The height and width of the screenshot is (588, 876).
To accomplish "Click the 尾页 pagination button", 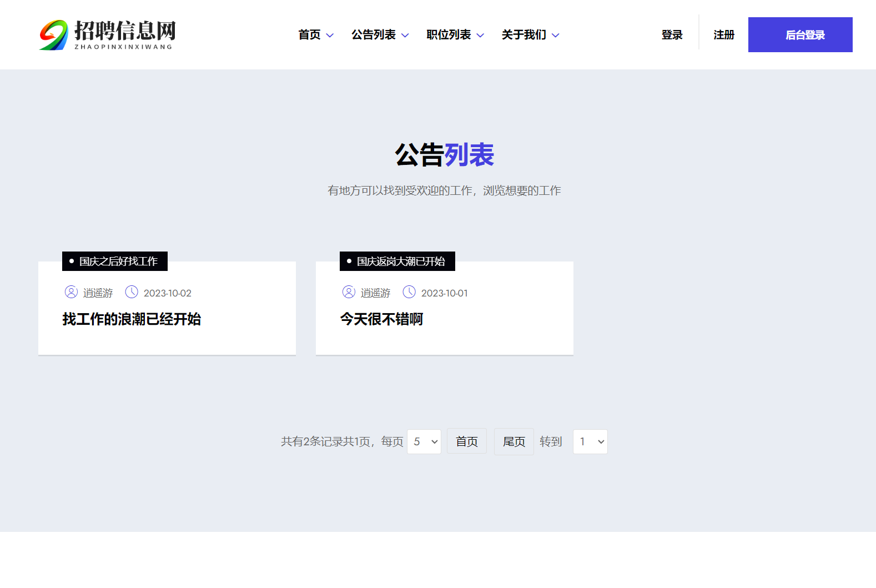I will [x=514, y=441].
